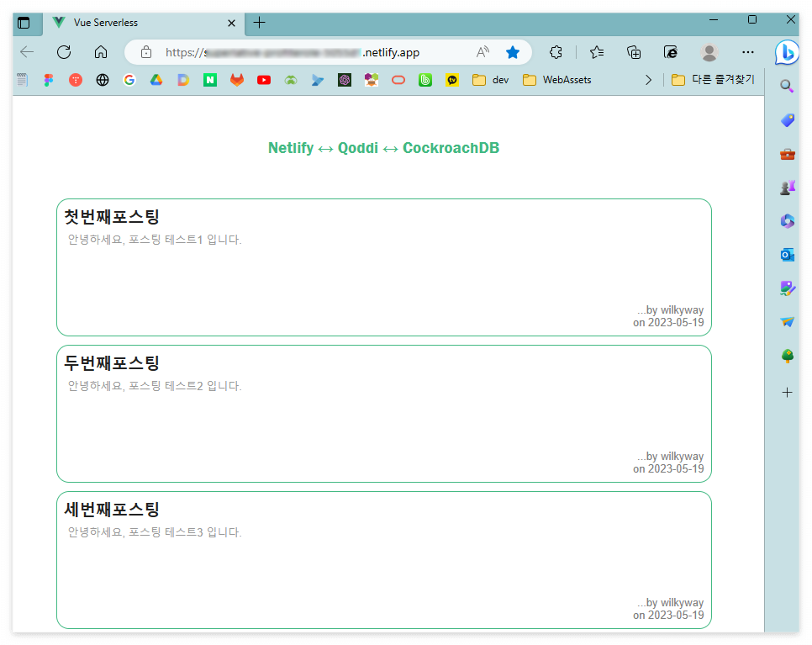
Task: Go to the home page
Action: click(101, 52)
